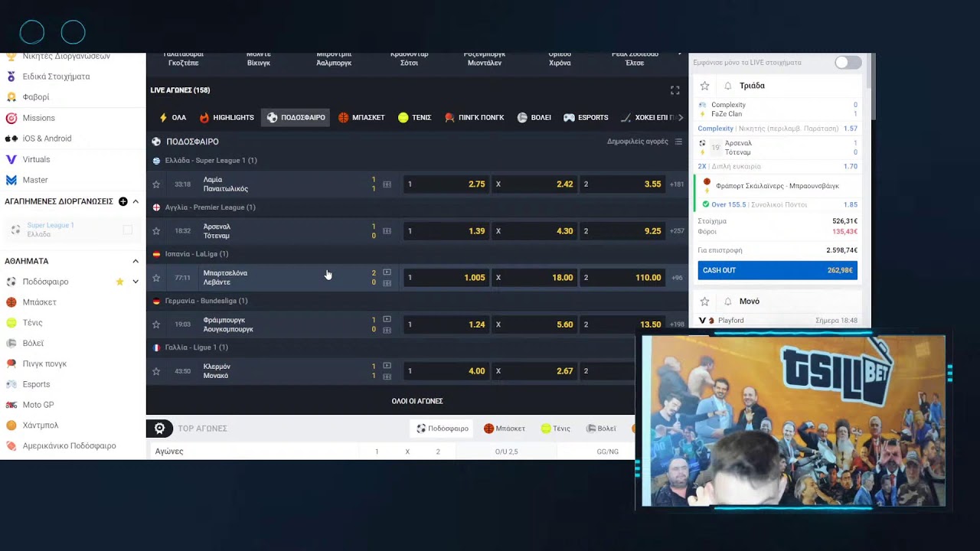
Task: Click the yellow star next to Ποδόσφαιρο
Action: coord(119,282)
